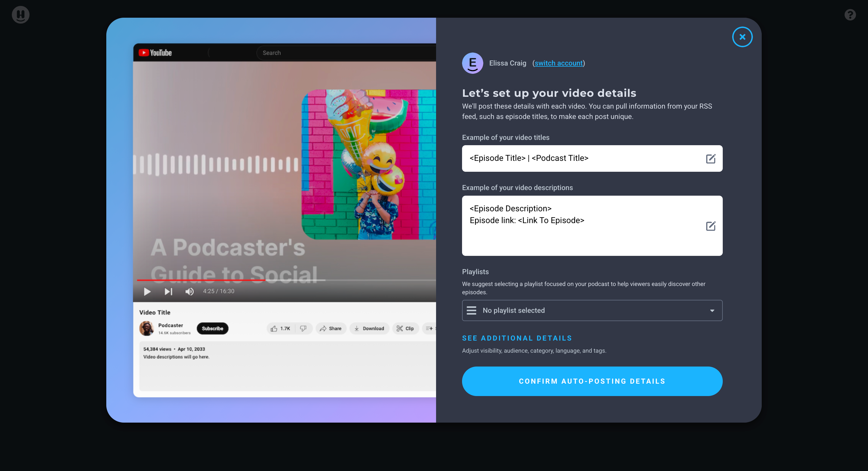Image resolution: width=868 pixels, height=471 pixels.
Task: Click the audio waveform graphic in preview
Action: 216,164
